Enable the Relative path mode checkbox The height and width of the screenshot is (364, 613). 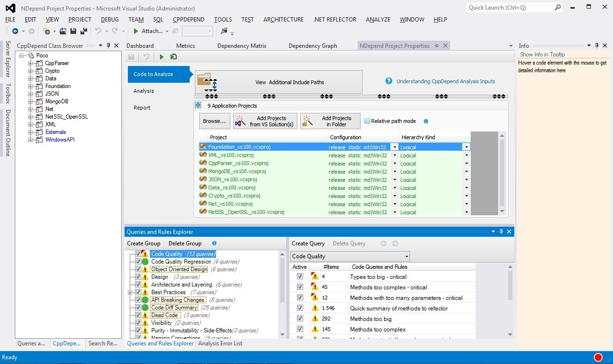[x=367, y=121]
